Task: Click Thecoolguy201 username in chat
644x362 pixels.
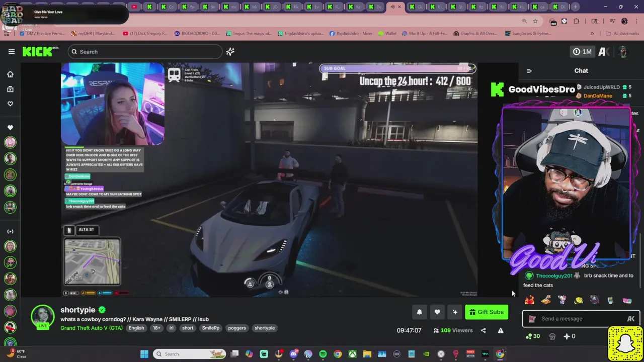Action: click(554, 276)
